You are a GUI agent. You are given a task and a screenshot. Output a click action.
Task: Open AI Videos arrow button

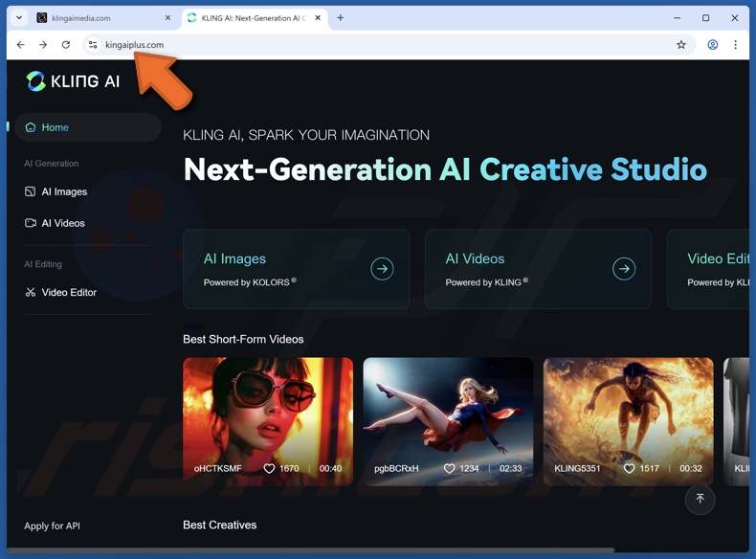click(624, 269)
